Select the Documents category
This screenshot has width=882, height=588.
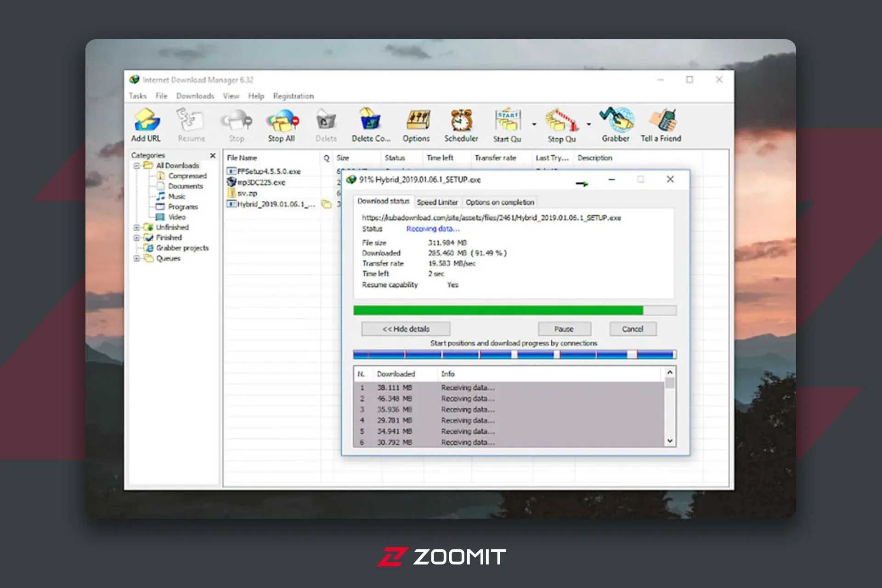pyautogui.click(x=180, y=186)
